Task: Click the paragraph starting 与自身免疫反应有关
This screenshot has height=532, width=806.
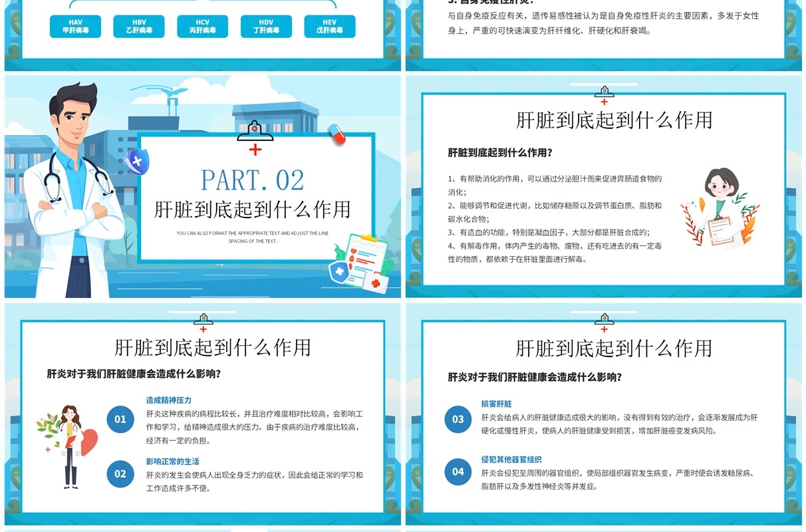Action: [x=603, y=23]
